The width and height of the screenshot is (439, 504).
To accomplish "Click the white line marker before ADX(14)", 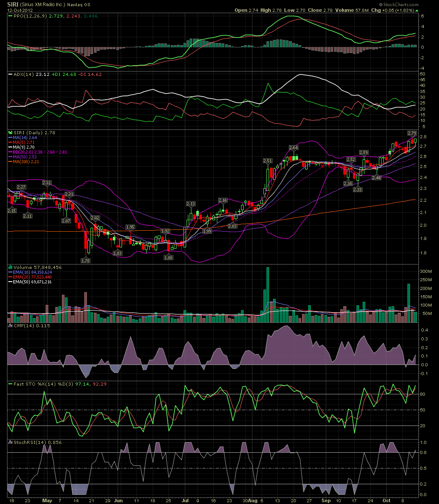I will (x=10, y=74).
